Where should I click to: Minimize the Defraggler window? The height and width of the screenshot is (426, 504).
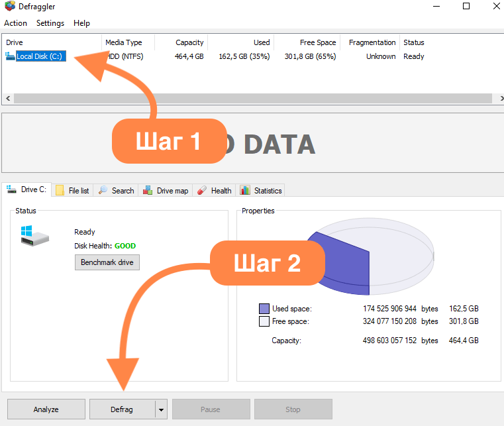436,6
